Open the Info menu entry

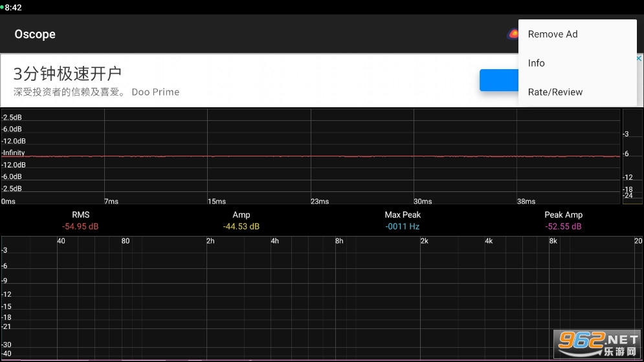coord(537,63)
